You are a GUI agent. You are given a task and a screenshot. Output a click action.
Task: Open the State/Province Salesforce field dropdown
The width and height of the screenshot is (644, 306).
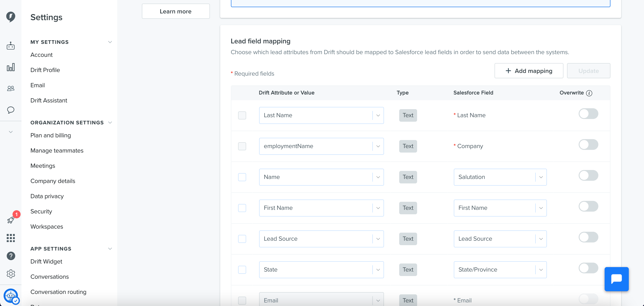point(500,270)
